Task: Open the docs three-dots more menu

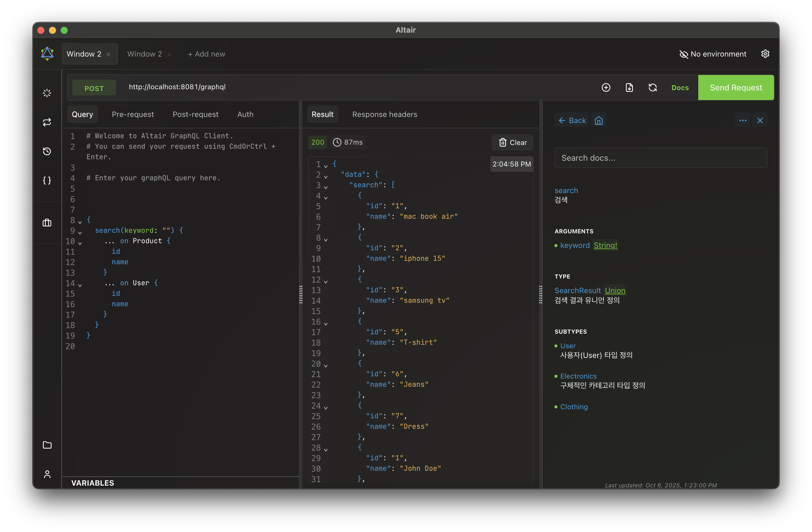Action: coord(742,120)
